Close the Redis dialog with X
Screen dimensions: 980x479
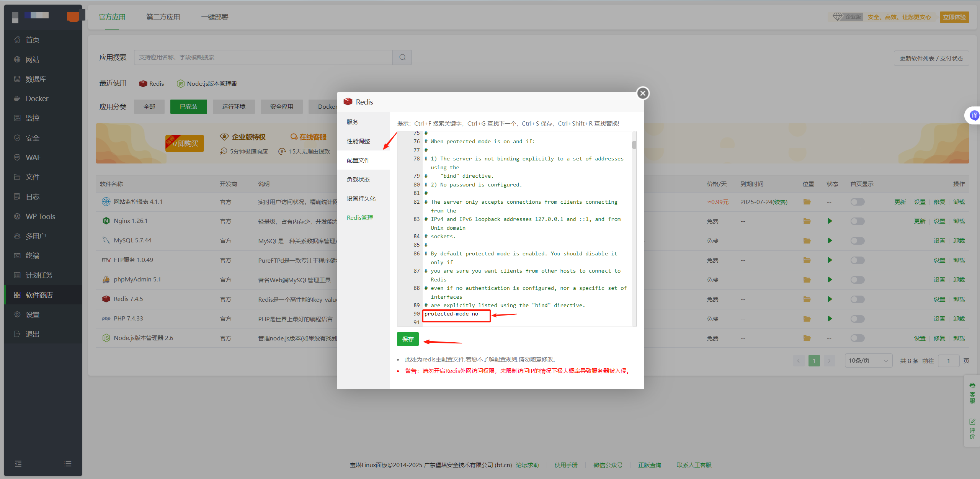643,93
